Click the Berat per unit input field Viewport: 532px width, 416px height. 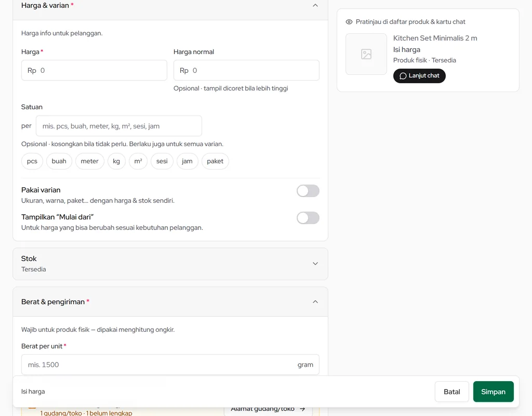(x=170, y=365)
